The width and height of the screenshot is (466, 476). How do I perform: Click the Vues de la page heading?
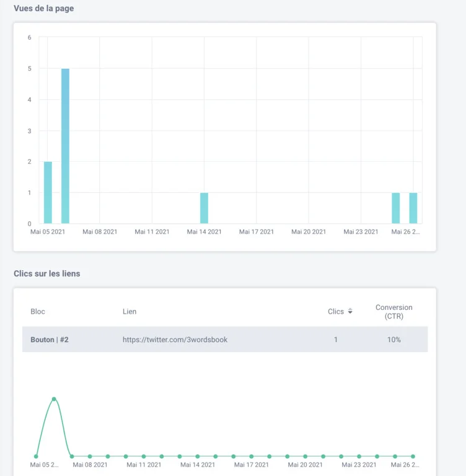click(44, 9)
